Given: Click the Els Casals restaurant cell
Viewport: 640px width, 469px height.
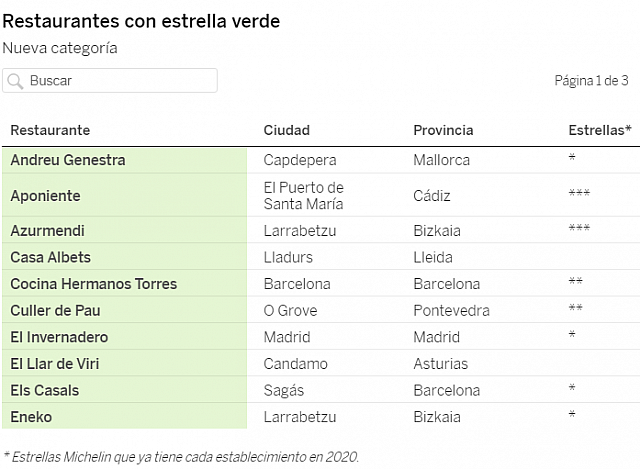Looking at the screenshot, I should click(45, 390).
